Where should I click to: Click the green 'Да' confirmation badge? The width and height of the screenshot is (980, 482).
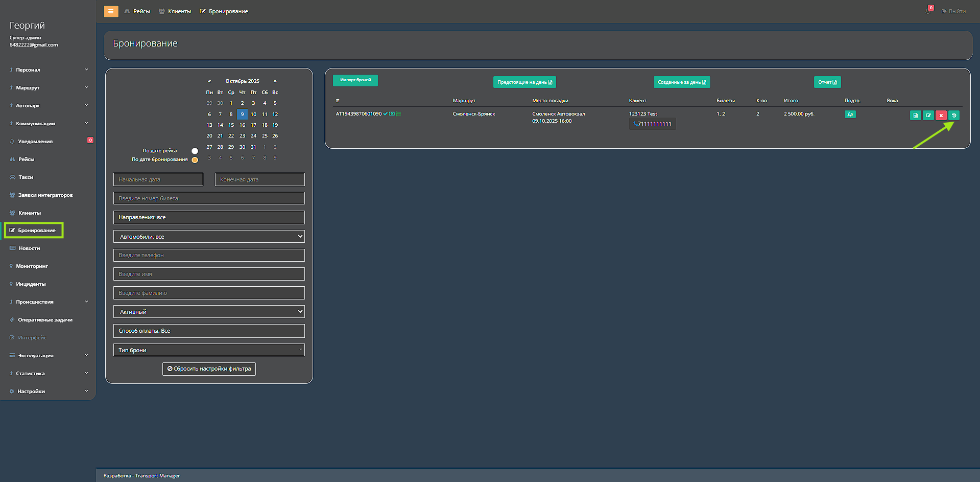pyautogui.click(x=850, y=114)
